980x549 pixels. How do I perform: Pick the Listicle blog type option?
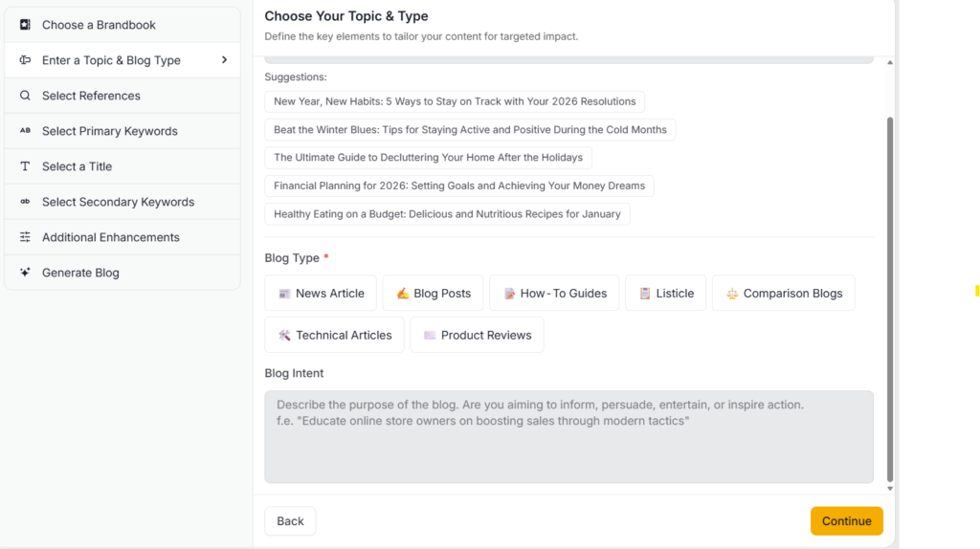tap(665, 294)
